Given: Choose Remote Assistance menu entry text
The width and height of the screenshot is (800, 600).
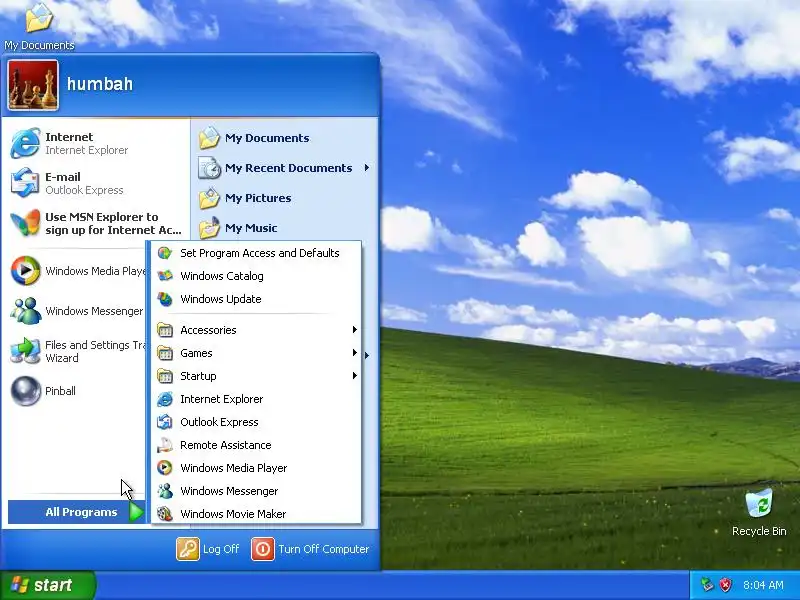Looking at the screenshot, I should point(226,445).
